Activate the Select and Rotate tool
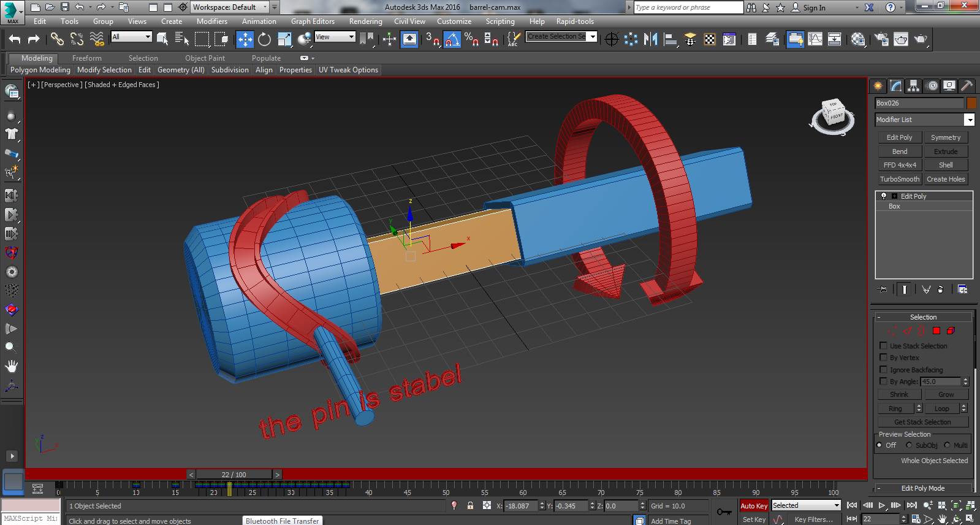 point(264,39)
